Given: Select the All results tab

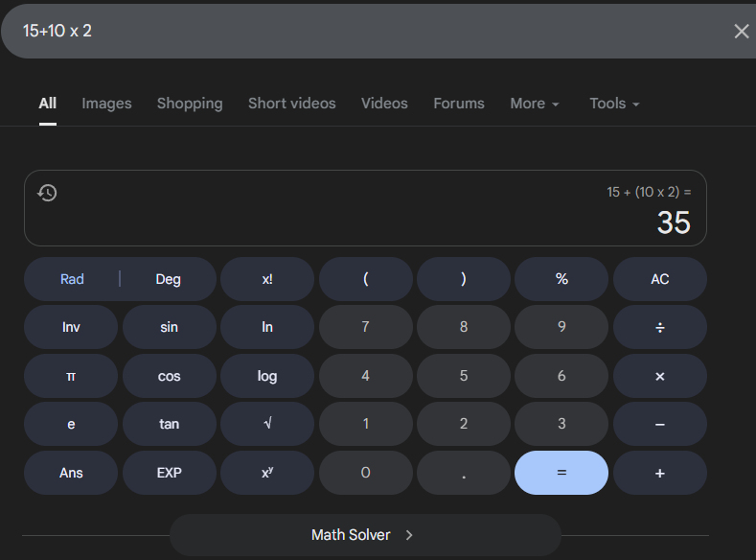Looking at the screenshot, I should [x=48, y=104].
